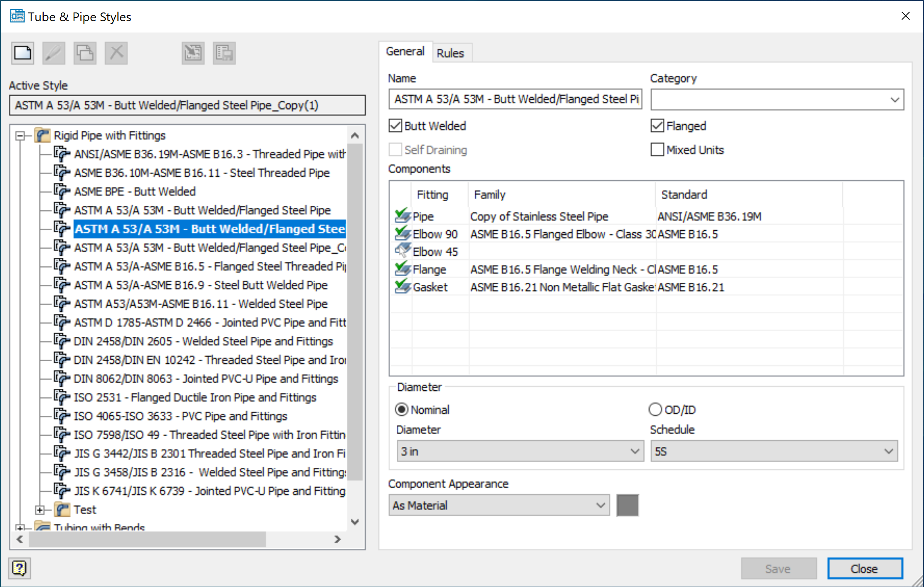Click the green check icon beside Pipe fitting
The image size is (924, 587).
(402, 215)
